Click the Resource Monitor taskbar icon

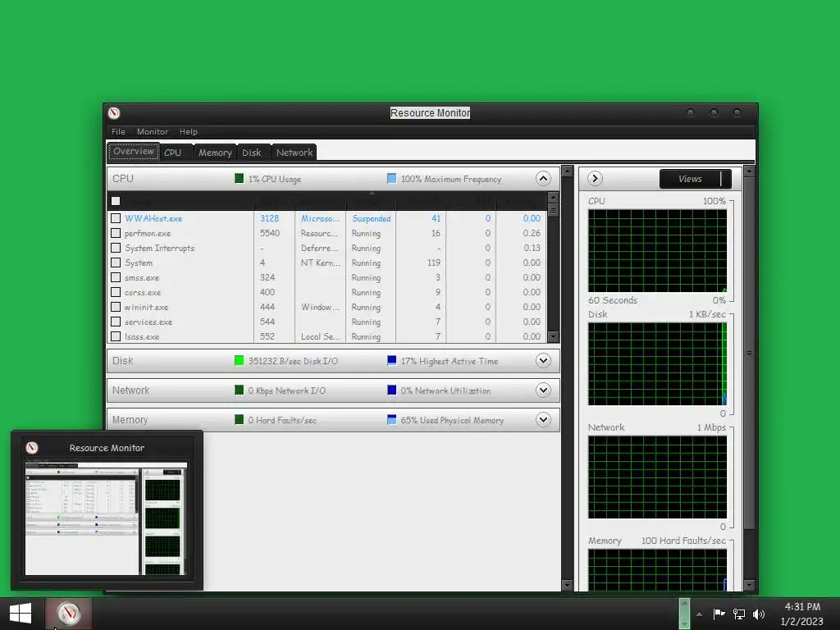coord(69,614)
